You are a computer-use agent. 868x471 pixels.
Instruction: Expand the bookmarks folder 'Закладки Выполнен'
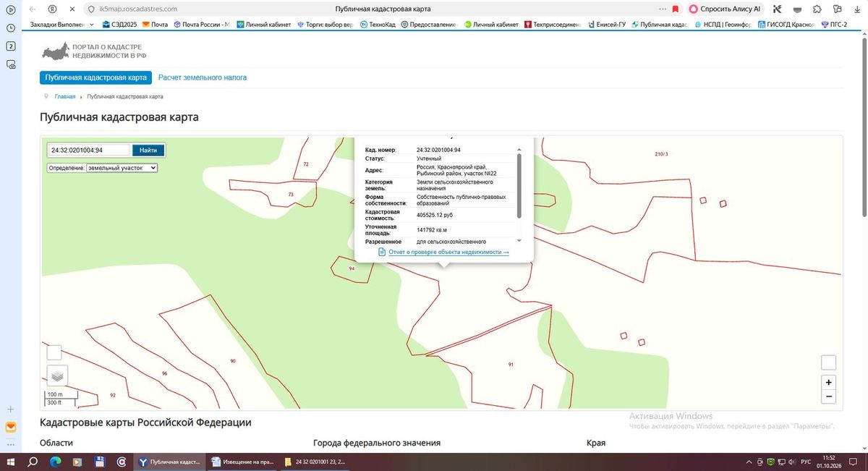pyautogui.click(x=61, y=24)
